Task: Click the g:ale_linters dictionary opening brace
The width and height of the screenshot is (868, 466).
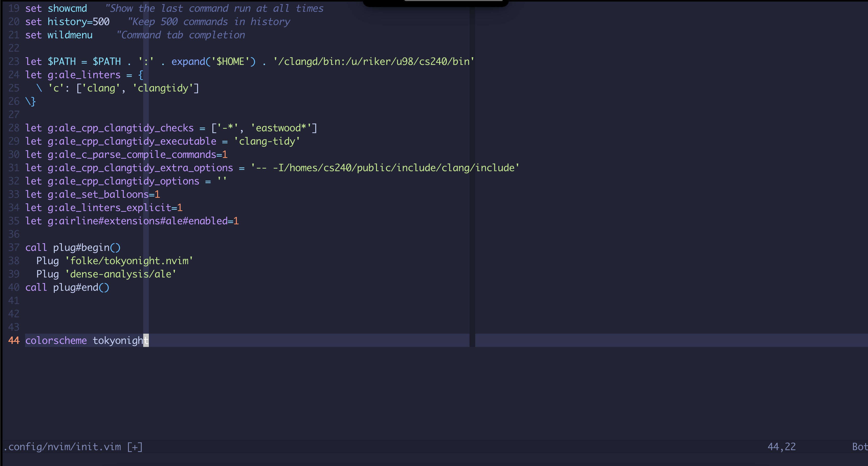Action: 140,74
